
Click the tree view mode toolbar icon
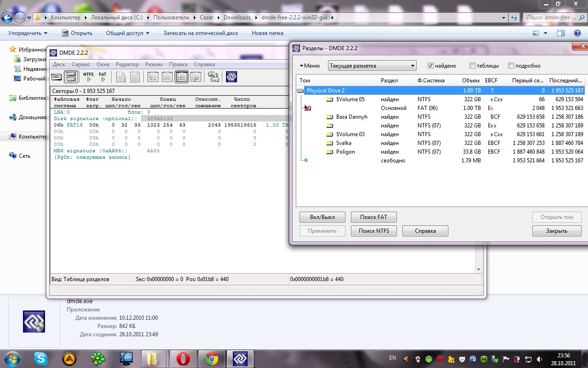click(153, 77)
